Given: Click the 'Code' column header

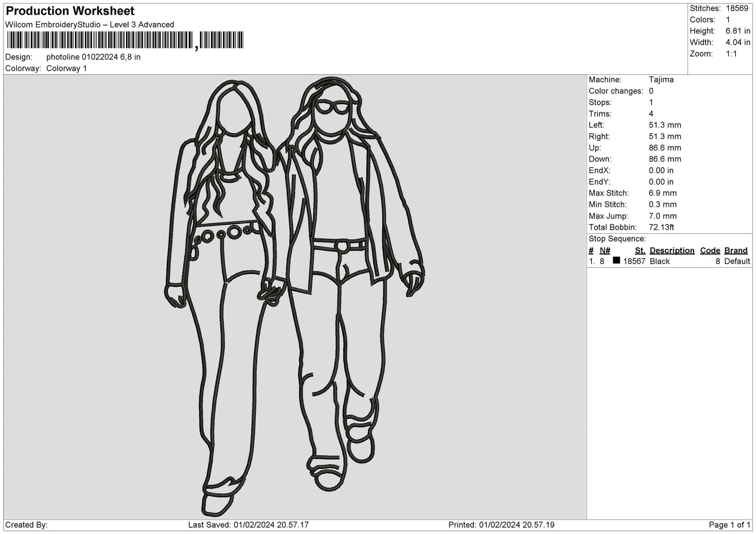Looking at the screenshot, I should point(710,251).
